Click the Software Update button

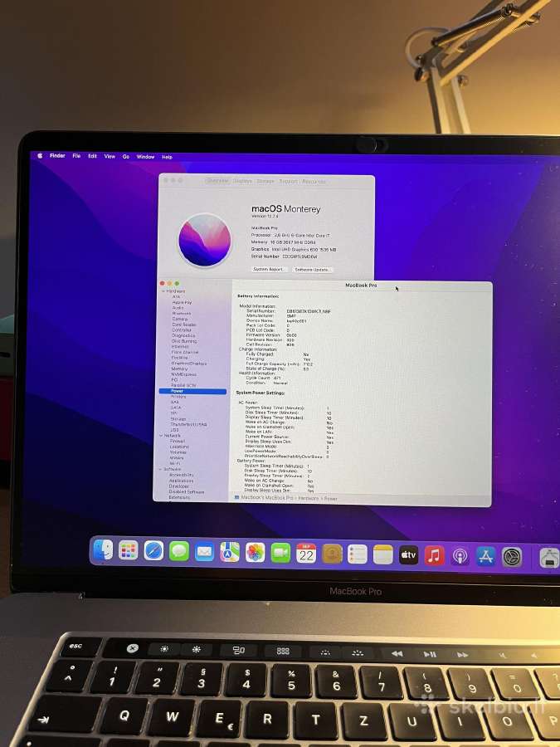click(311, 270)
